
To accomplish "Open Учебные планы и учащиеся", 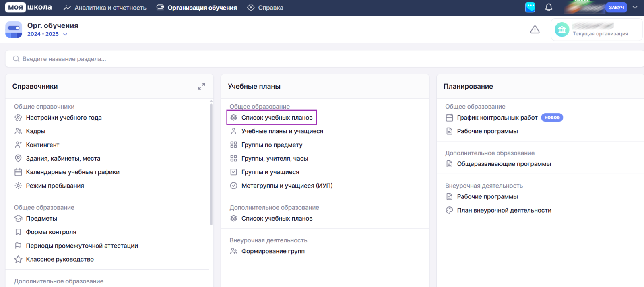I will [x=282, y=131].
